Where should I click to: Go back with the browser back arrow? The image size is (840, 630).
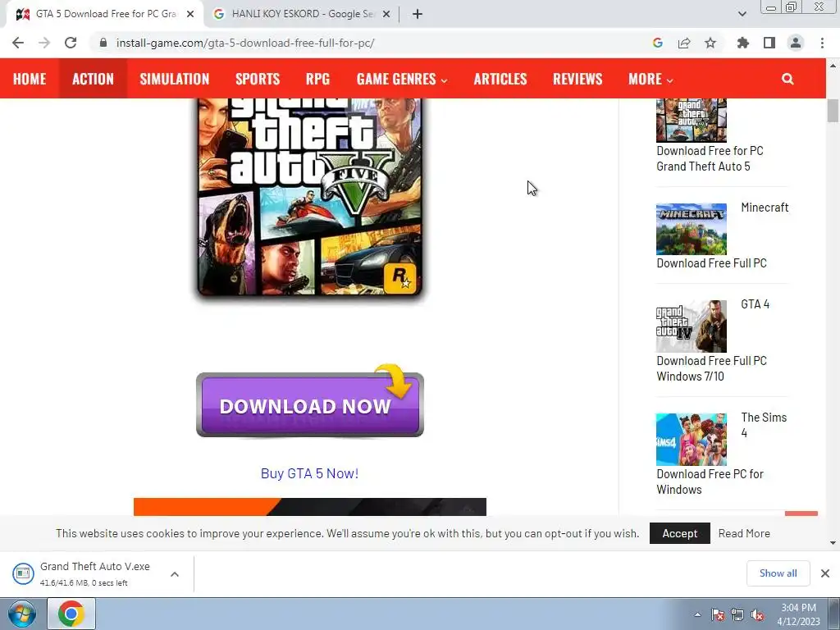[x=18, y=43]
